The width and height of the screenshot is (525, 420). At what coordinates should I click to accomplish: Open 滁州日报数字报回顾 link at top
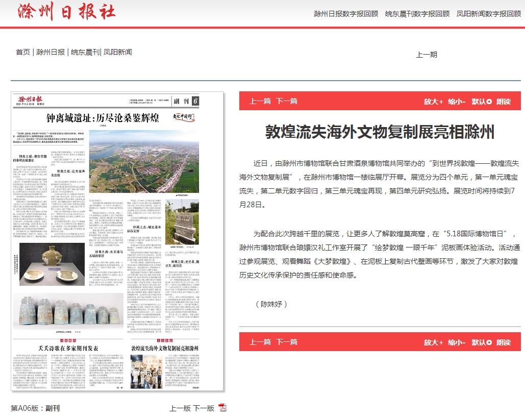coord(345,14)
